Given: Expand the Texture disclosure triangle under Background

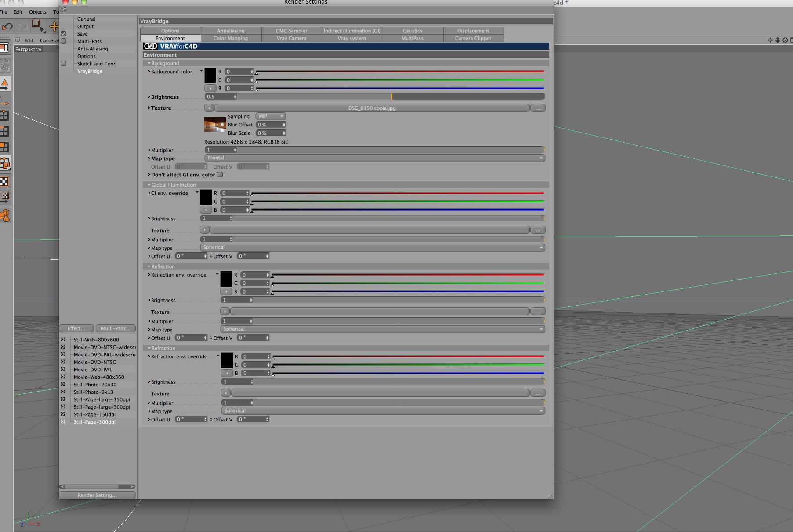Looking at the screenshot, I should [x=149, y=108].
